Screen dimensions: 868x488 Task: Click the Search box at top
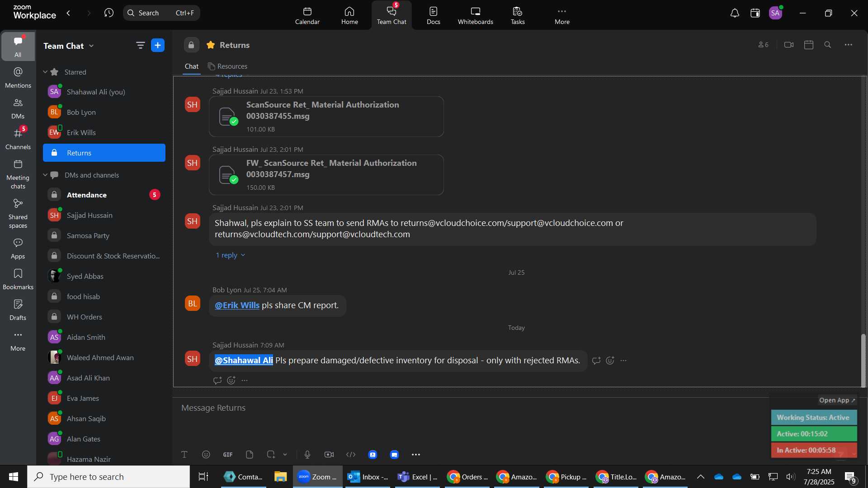click(161, 13)
